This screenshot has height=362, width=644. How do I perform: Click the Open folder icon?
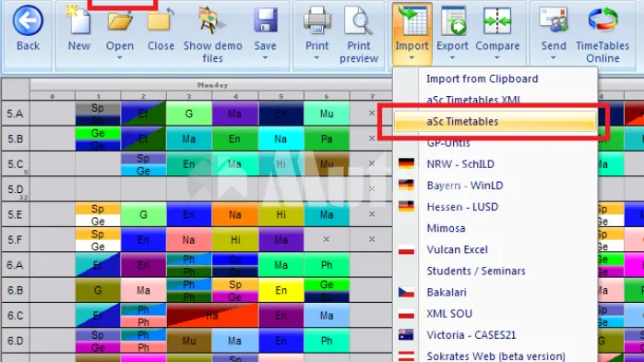[120, 20]
